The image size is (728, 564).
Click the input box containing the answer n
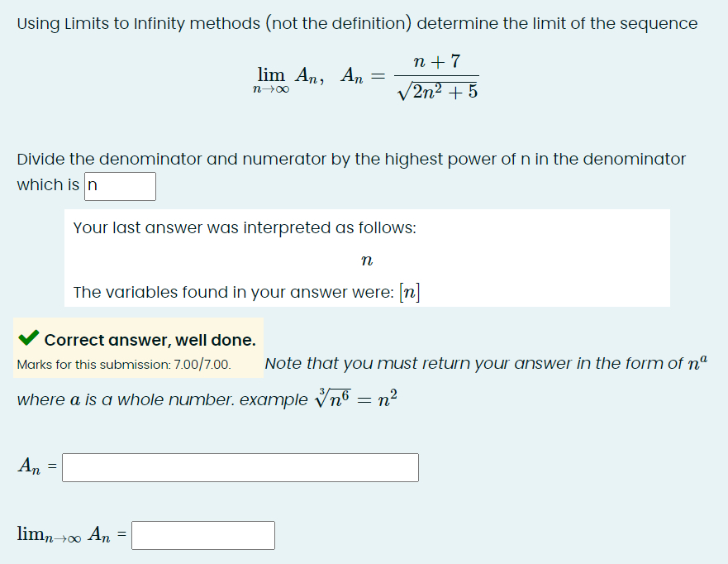click(119, 186)
